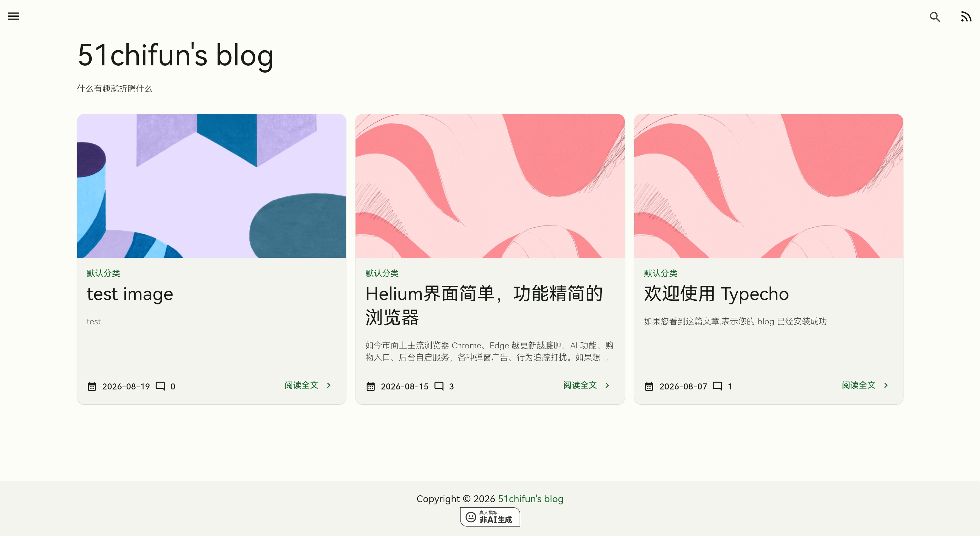This screenshot has width=980, height=536.
Task: Click the chevron arrow on the Typecho card
Action: point(886,385)
